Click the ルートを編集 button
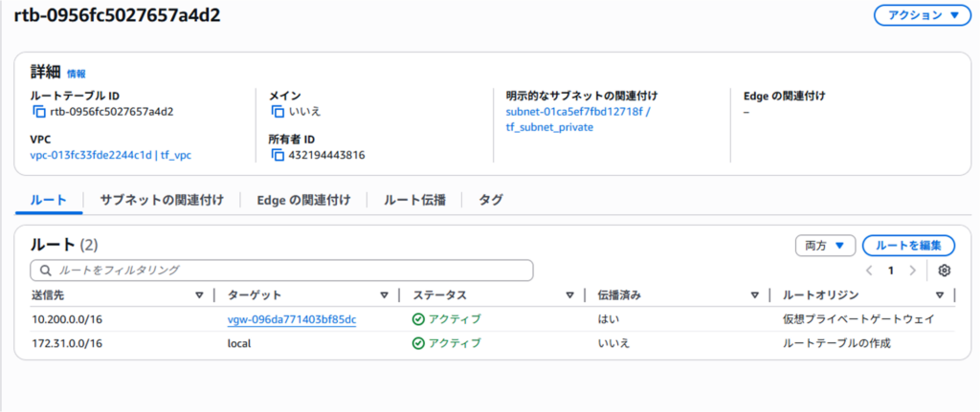Screen dimensions: 980x412 click(x=908, y=246)
